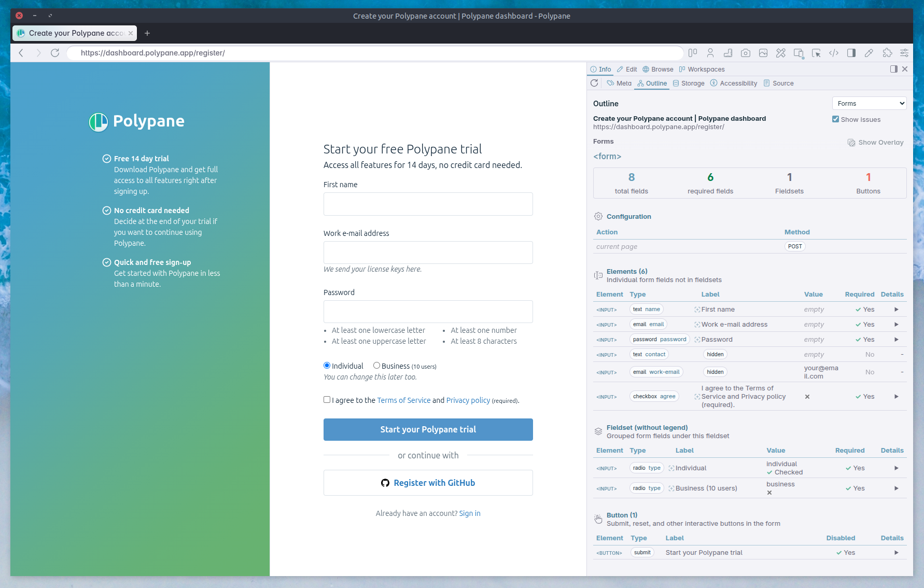This screenshot has height=588, width=924.
Task: Expand details for the Business (10 users) row
Action: 896,488
